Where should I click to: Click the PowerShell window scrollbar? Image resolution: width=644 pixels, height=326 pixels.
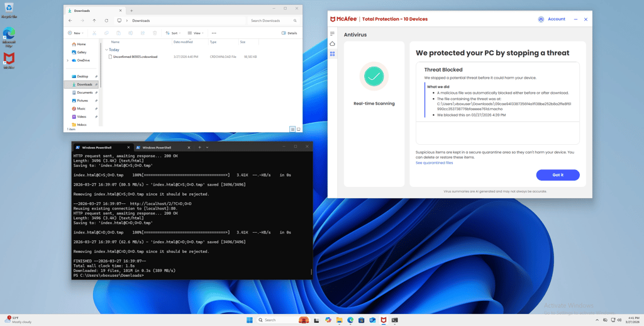(311, 272)
